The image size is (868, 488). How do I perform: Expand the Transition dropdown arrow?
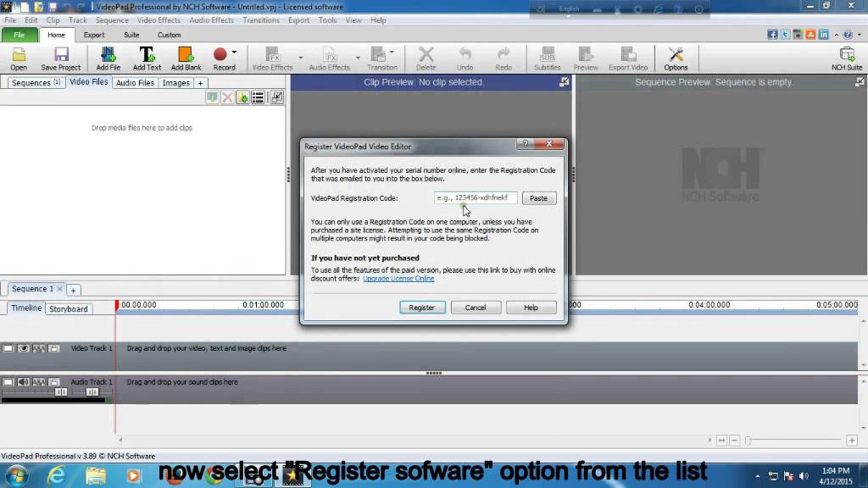392,53
